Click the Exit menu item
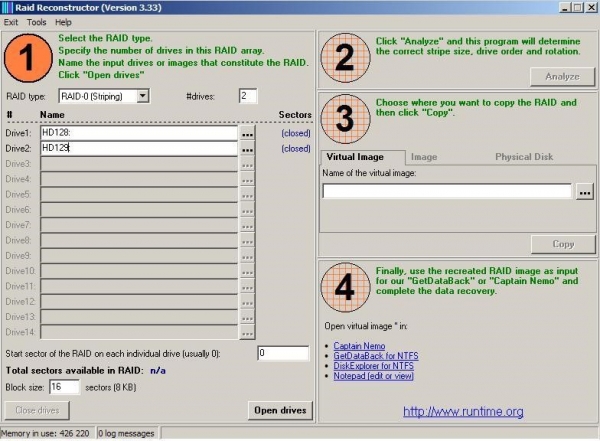This screenshot has height=441, width=600. [x=11, y=21]
